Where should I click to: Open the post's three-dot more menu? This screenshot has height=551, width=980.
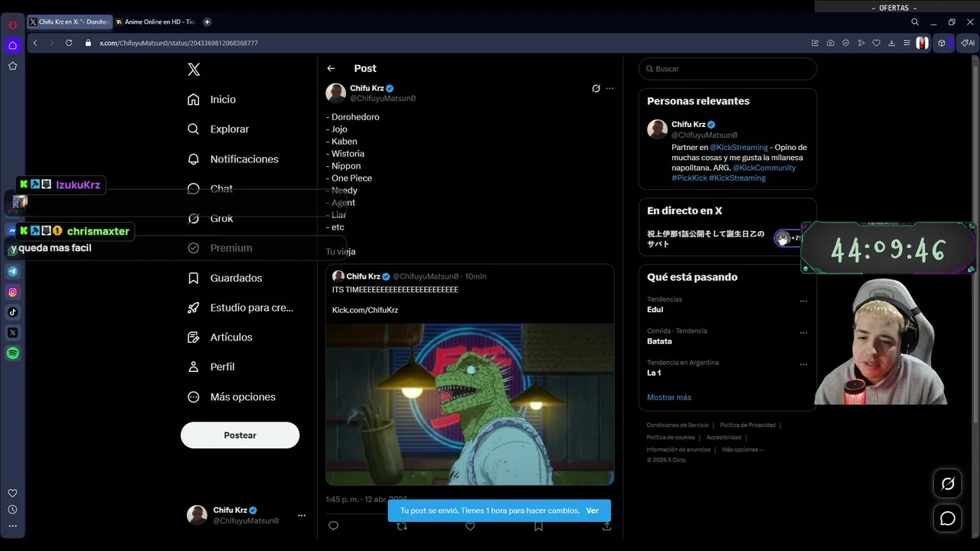click(609, 89)
